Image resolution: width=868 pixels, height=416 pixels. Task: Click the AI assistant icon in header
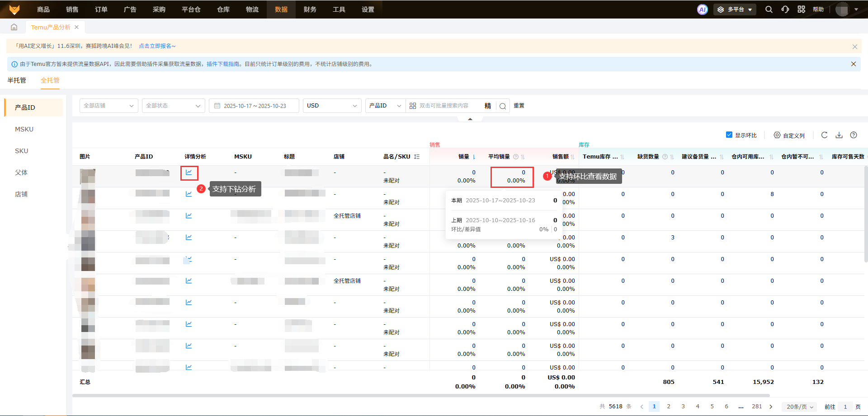point(702,9)
